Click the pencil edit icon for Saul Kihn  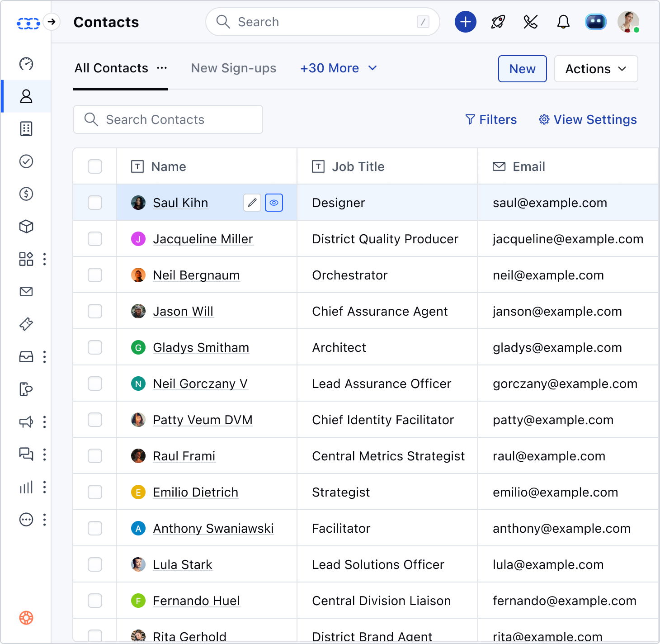tap(252, 203)
